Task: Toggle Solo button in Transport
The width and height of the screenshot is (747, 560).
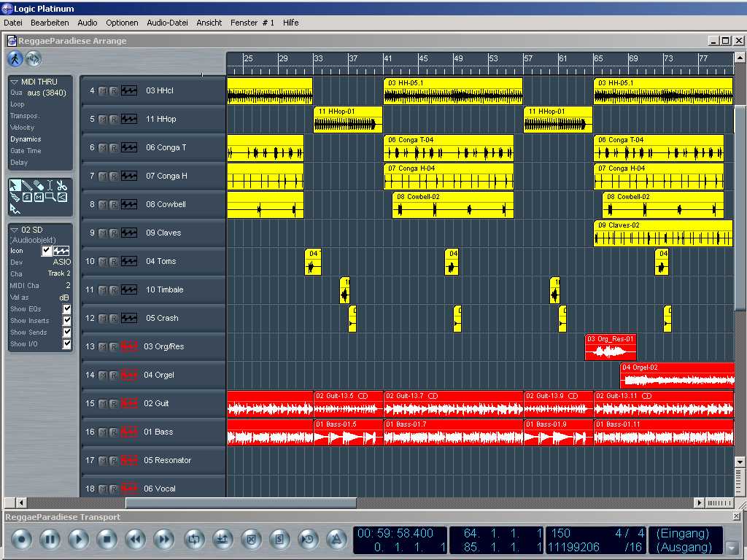Action: (x=280, y=540)
